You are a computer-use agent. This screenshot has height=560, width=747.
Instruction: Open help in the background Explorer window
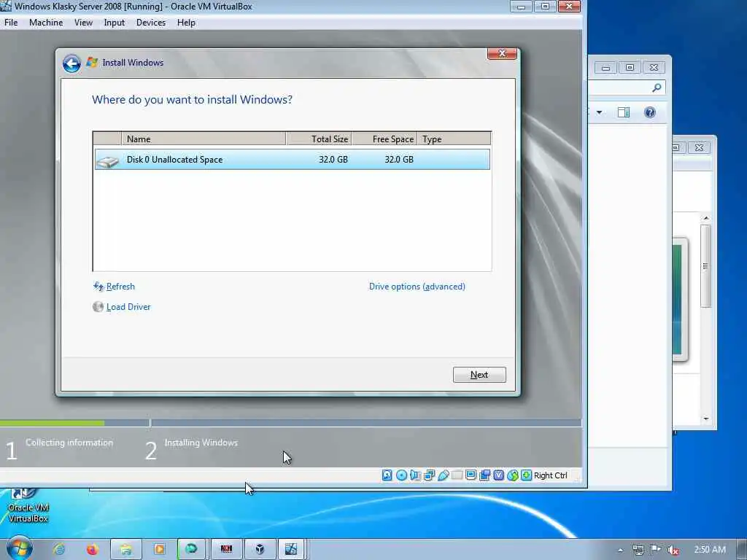coord(650,112)
